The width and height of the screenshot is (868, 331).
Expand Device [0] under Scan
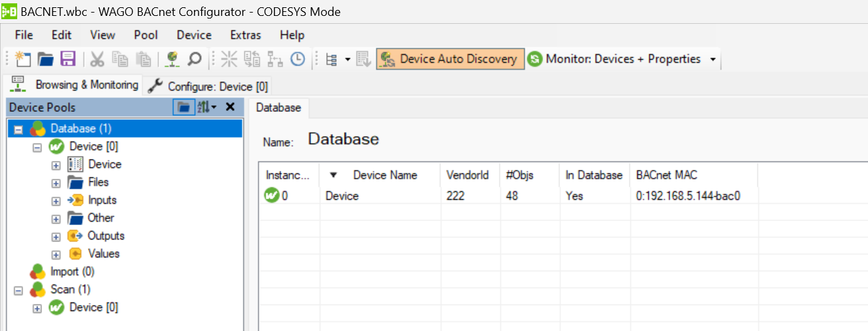coord(37,308)
